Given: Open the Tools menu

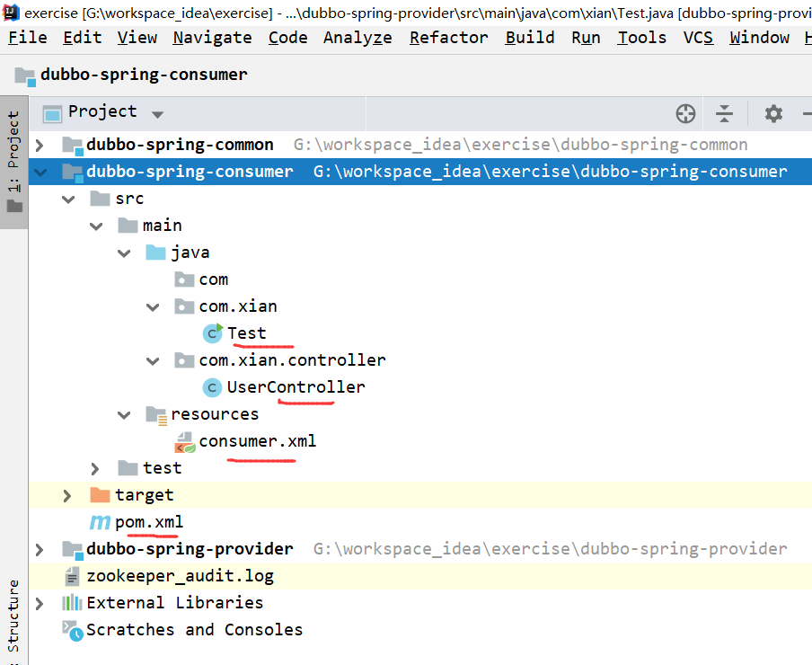Looking at the screenshot, I should coord(641,37).
